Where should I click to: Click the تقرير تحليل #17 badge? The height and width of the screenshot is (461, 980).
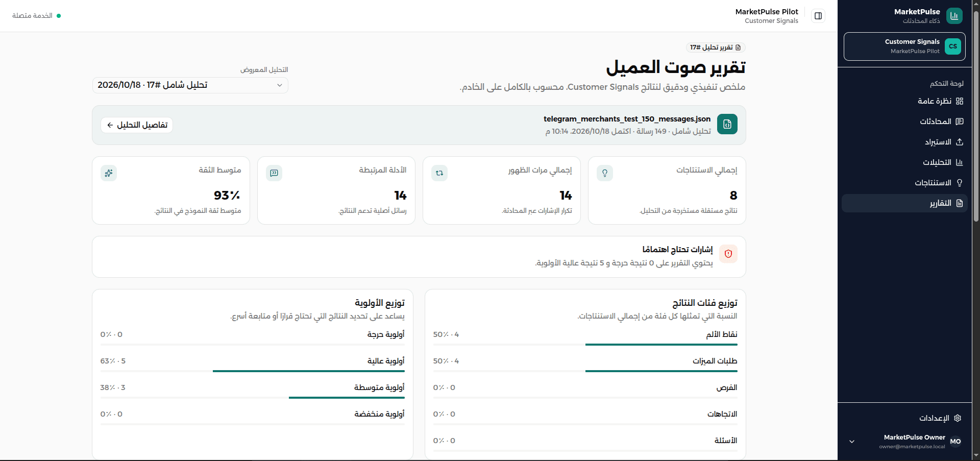(716, 47)
